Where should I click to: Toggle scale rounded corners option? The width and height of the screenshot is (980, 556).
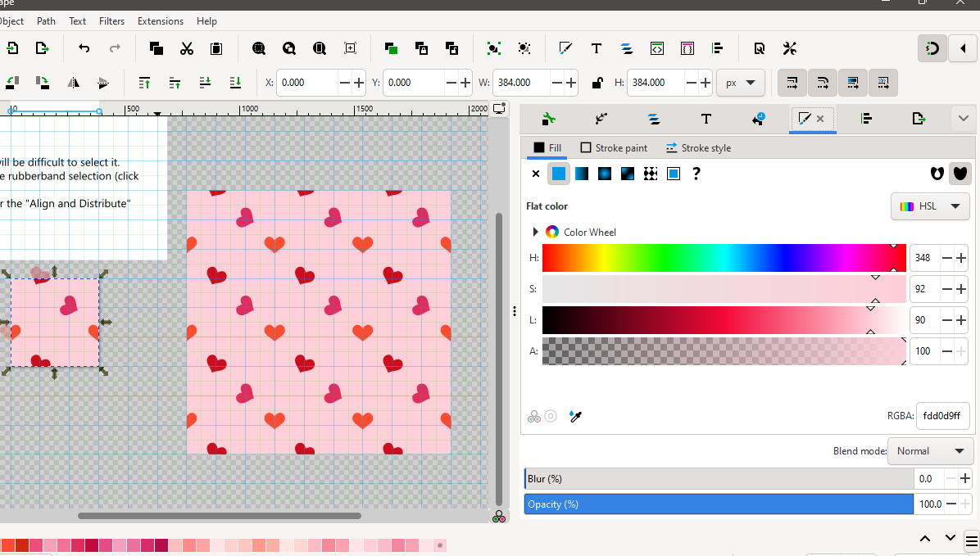point(823,83)
